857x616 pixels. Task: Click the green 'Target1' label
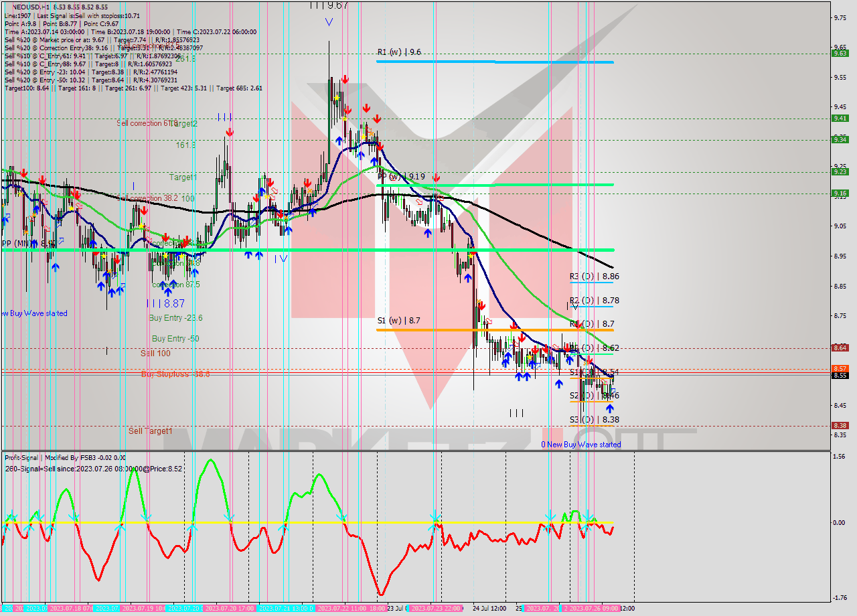[183, 177]
